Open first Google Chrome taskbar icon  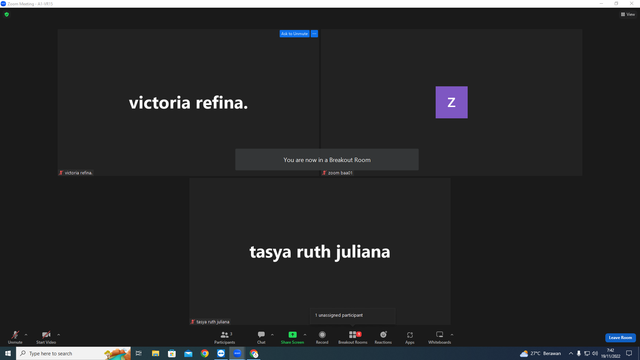tap(204, 353)
